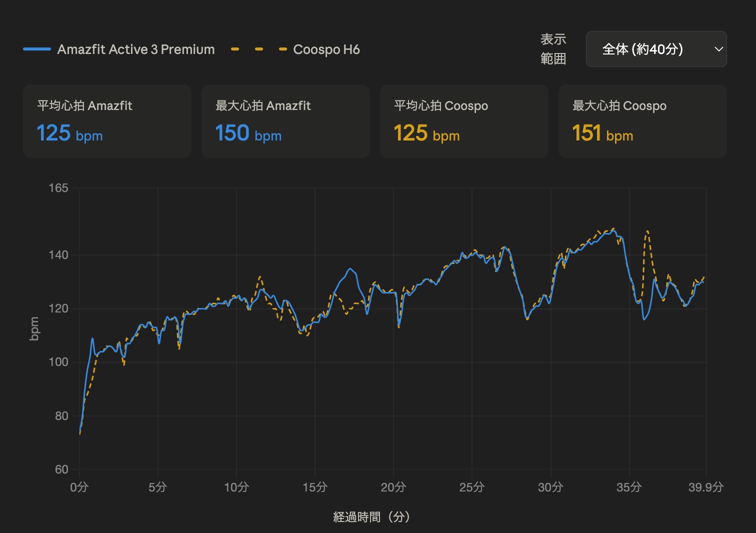756x533 pixels.
Task: Toggle the Coospo H6 legend entry
Action: click(295, 49)
